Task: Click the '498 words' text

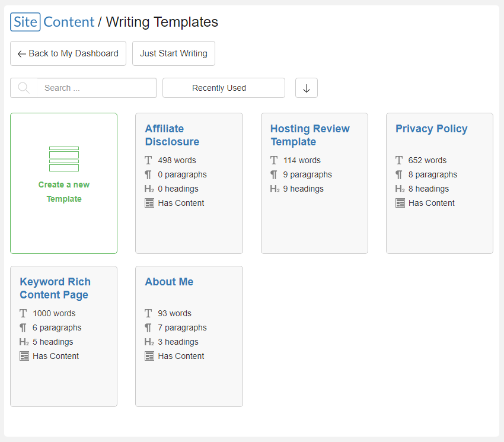Action: click(x=177, y=160)
